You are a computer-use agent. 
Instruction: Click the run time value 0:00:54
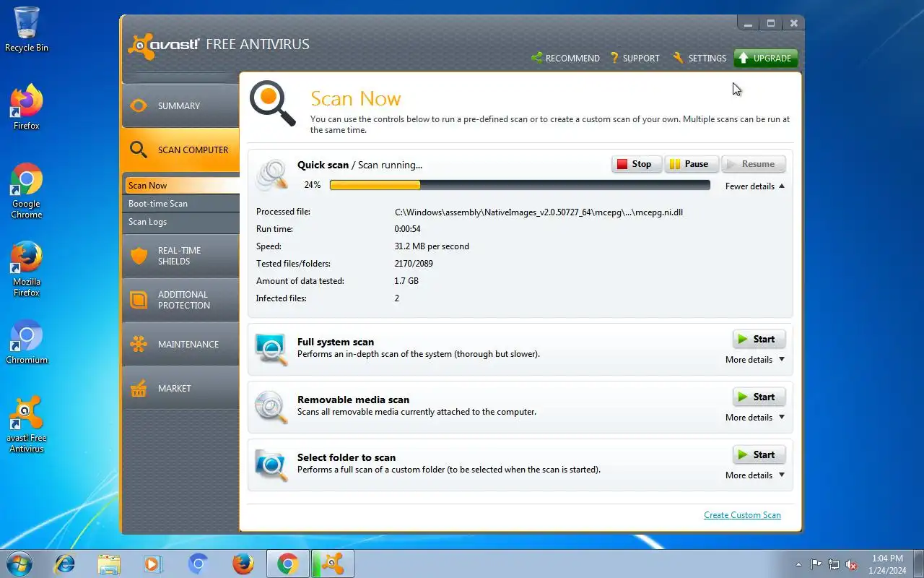pos(407,229)
